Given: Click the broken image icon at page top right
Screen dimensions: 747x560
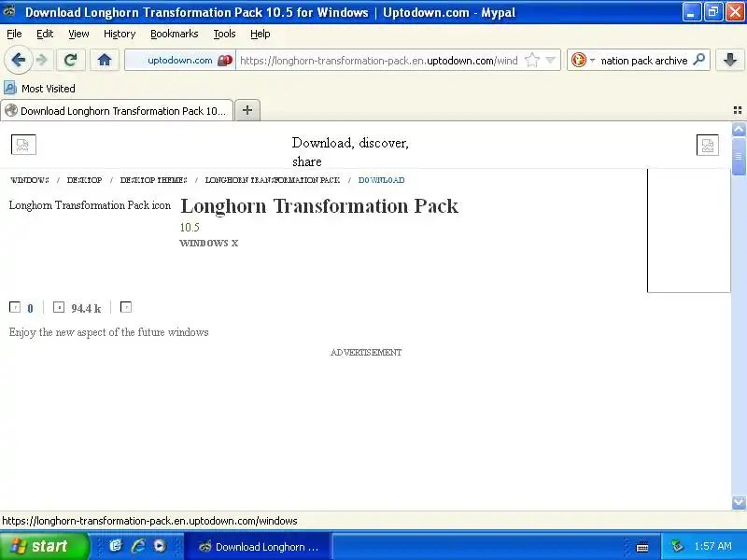Looking at the screenshot, I should [708, 145].
